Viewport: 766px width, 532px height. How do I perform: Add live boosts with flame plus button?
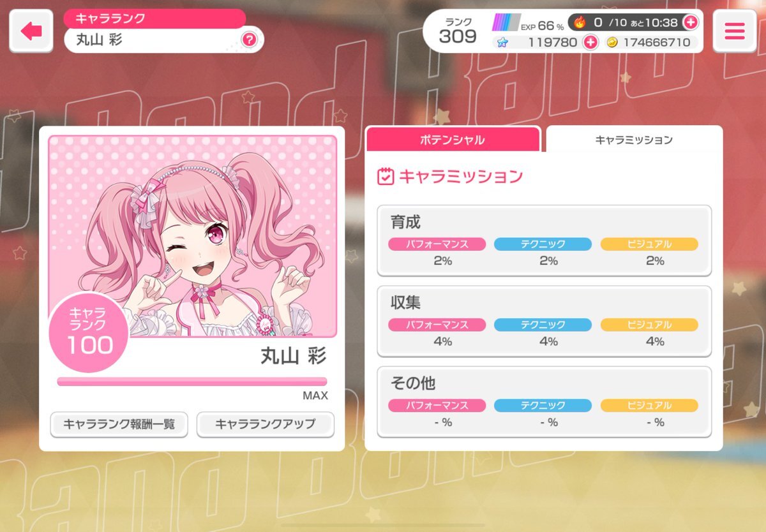690,22
